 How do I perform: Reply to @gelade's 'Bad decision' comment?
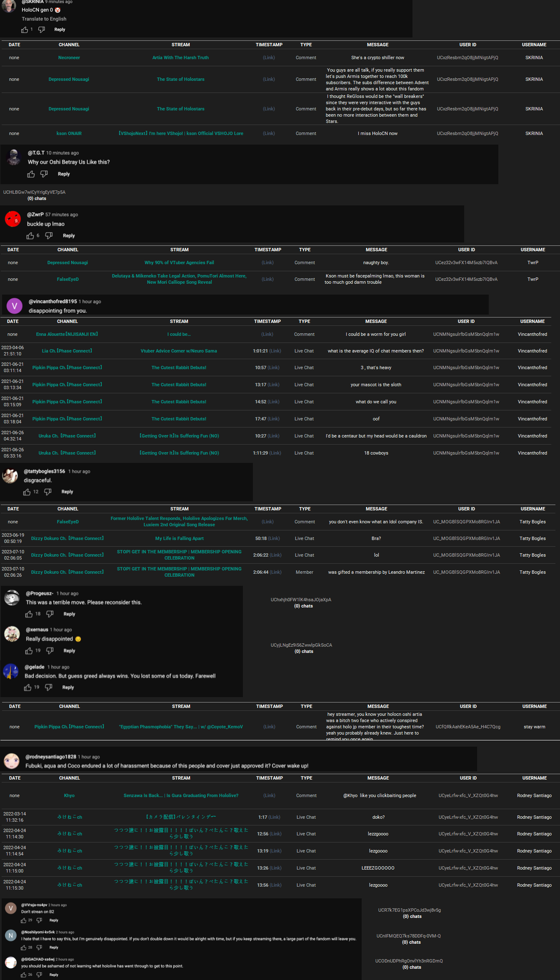pos(68,687)
